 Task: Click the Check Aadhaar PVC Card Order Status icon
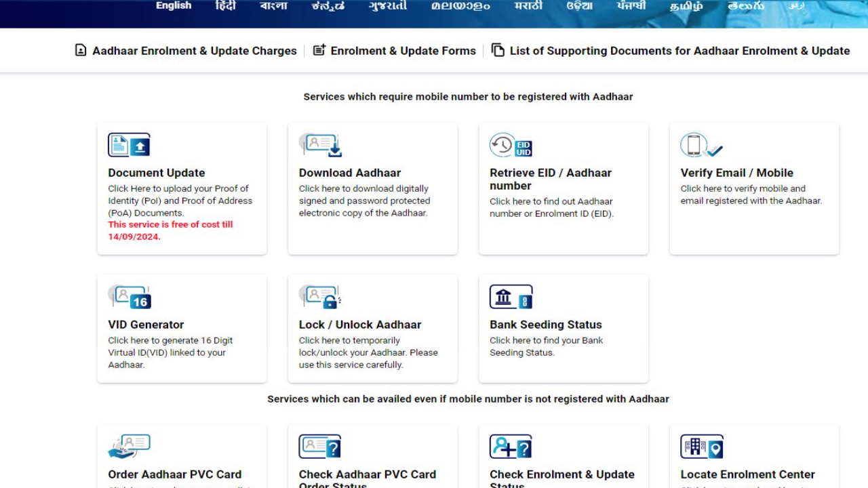(320, 447)
